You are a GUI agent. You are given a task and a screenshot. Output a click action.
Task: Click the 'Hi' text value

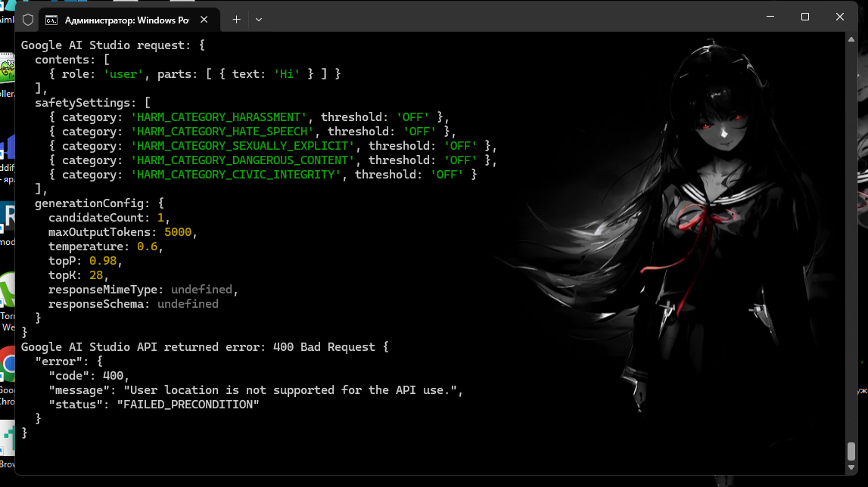[x=287, y=74]
